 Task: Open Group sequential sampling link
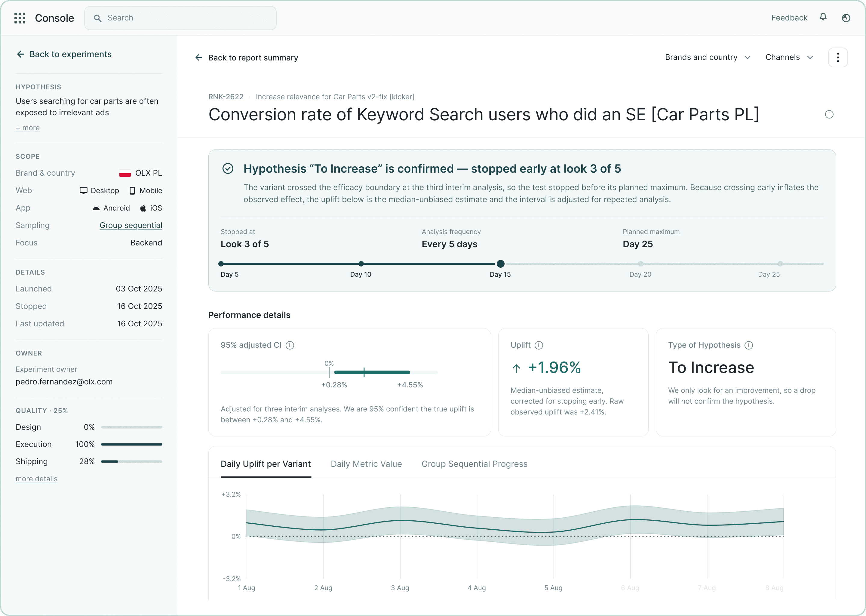point(131,225)
